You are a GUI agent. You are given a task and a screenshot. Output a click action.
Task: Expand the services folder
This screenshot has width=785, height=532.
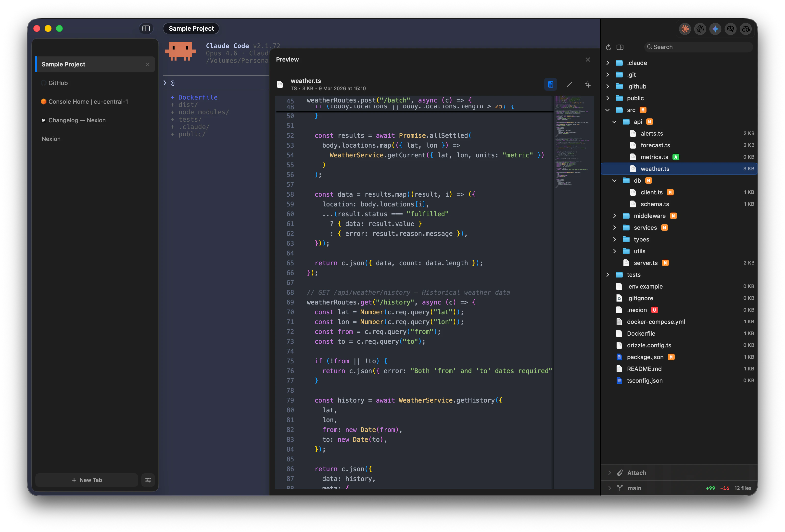614,228
